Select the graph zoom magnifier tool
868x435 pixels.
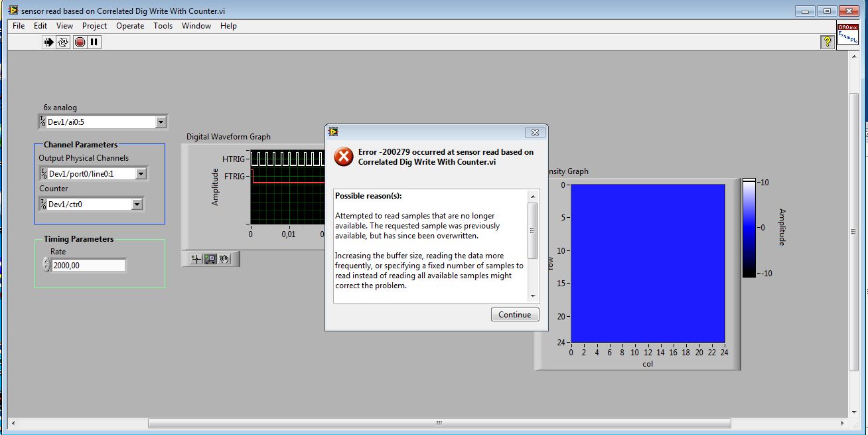click(210, 259)
